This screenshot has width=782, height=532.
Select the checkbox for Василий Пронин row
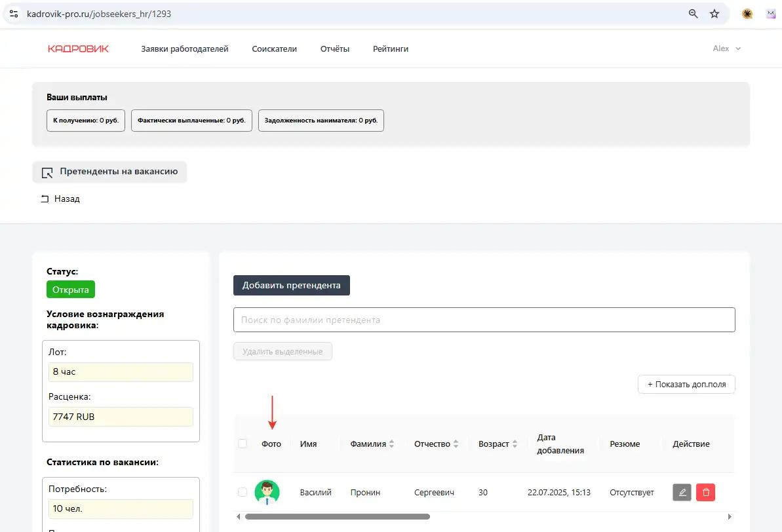[x=243, y=492]
